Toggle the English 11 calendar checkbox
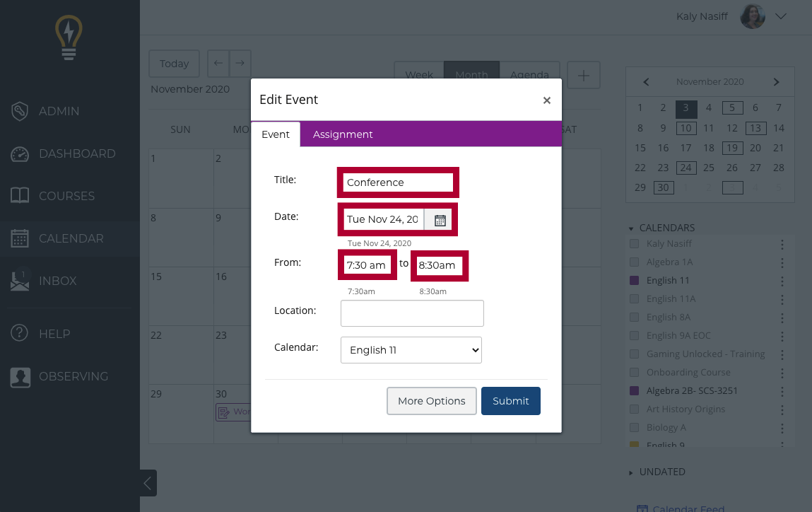Screen dimensions: 812x512 (x=634, y=280)
